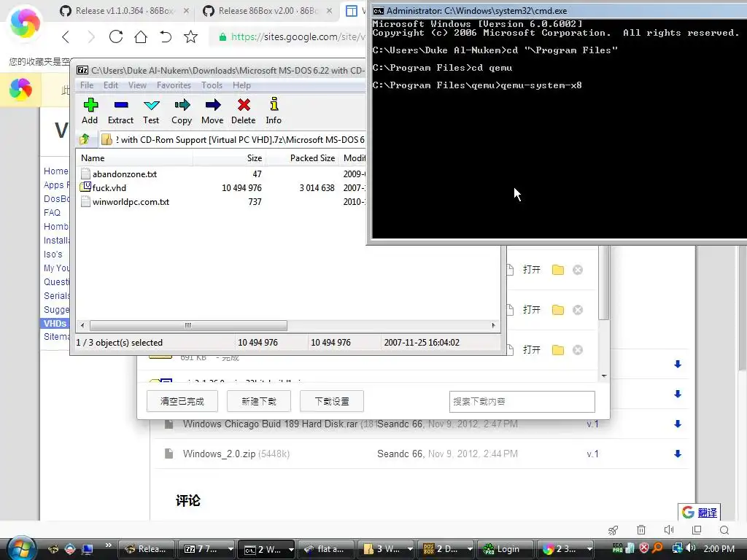Screen dimensions: 747x560
Task: Click the colorful browser logo at top-left
Action: [x=25, y=23]
